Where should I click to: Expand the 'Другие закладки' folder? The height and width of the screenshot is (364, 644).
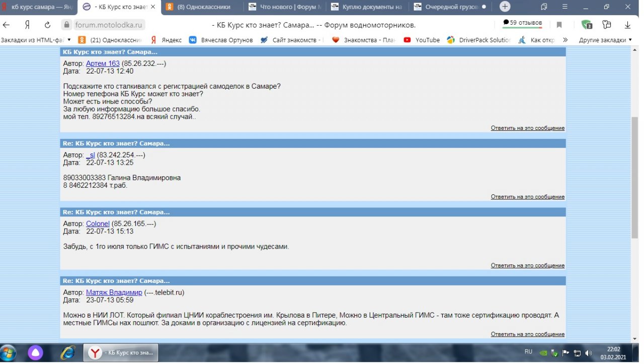pos(605,40)
